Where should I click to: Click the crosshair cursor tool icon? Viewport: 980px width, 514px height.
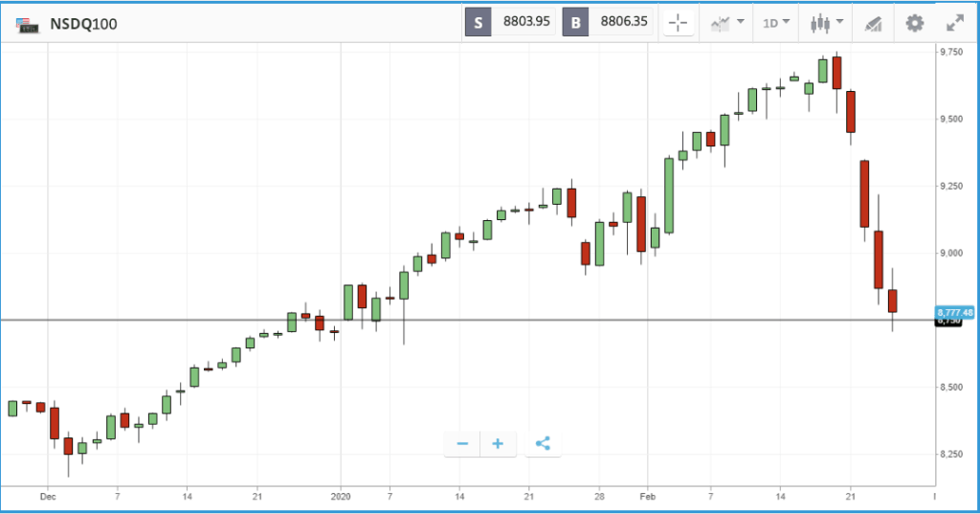point(679,23)
